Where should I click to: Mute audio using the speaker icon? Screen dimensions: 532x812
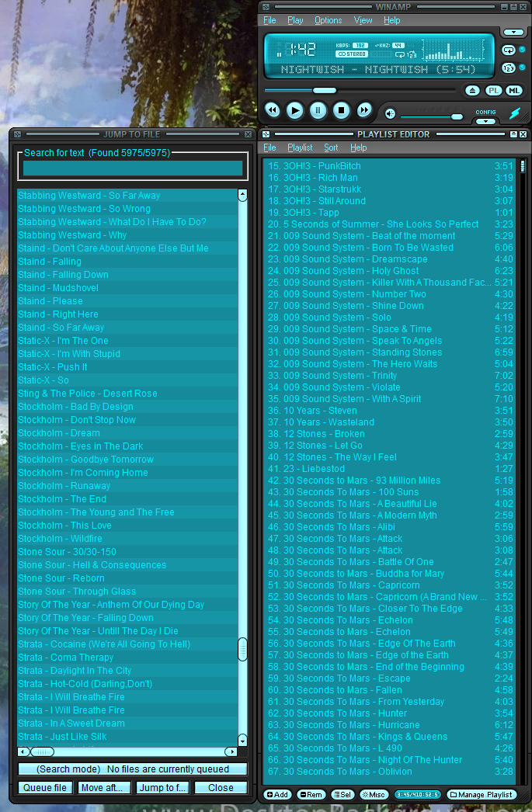(x=390, y=113)
